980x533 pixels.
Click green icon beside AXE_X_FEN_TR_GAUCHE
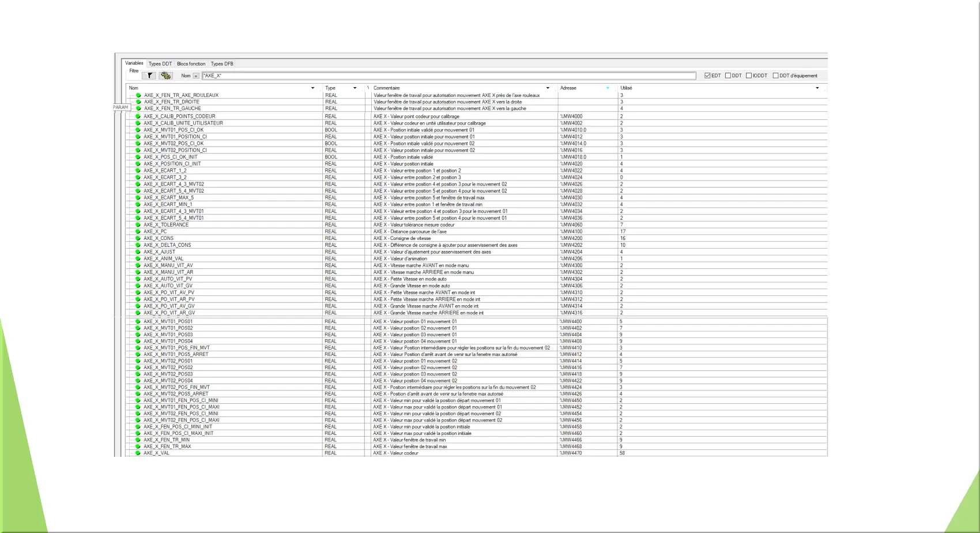138,108
